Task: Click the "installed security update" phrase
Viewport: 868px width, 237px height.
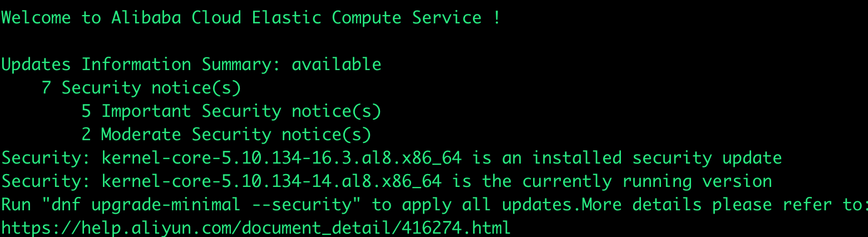Action: tap(657, 158)
